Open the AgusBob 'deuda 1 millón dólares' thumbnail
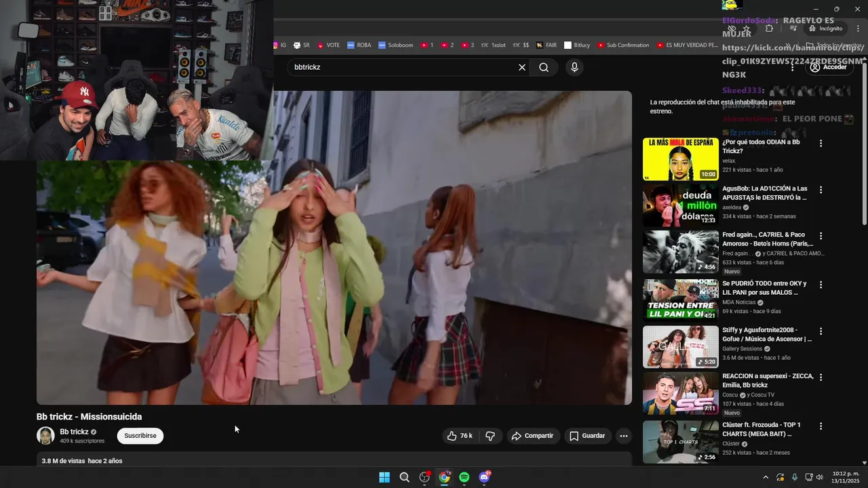 681,205
